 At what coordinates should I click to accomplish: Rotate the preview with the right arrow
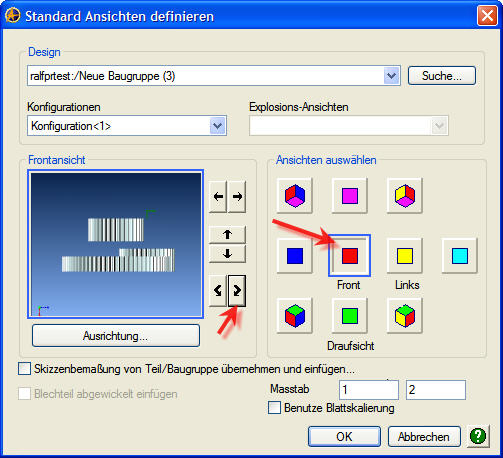point(237,197)
